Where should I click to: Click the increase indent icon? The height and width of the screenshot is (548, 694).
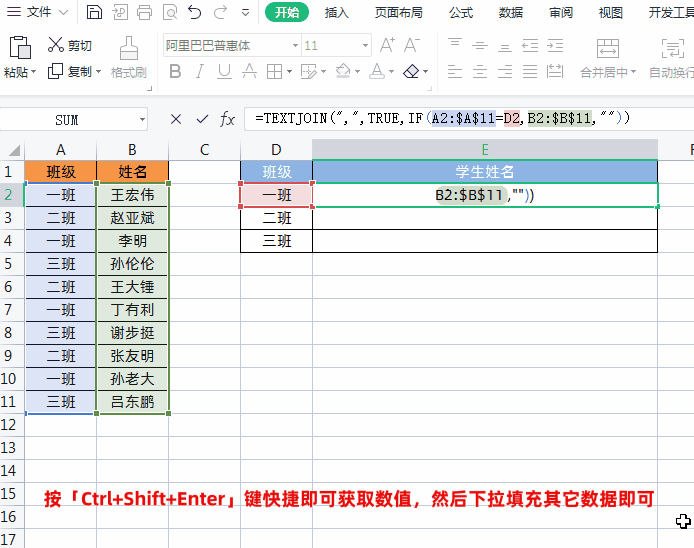(x=555, y=45)
